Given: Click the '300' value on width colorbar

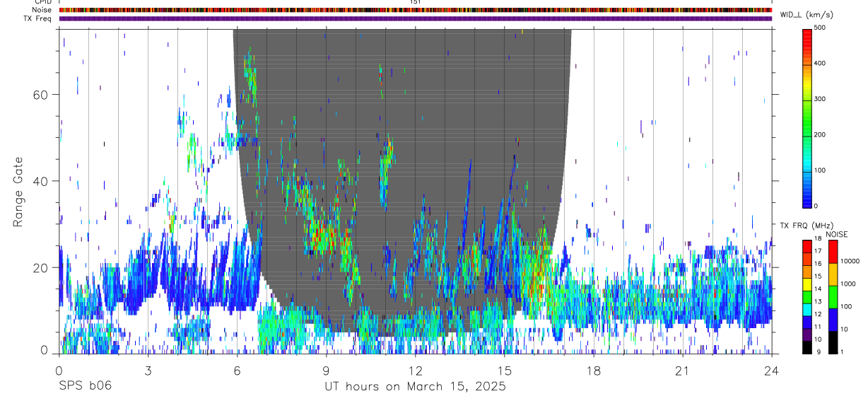Looking at the screenshot, I should point(820,99).
